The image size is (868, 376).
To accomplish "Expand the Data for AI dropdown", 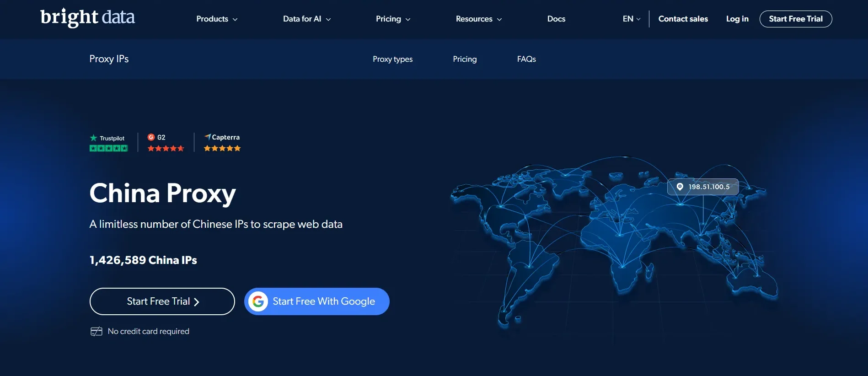I will 307,19.
